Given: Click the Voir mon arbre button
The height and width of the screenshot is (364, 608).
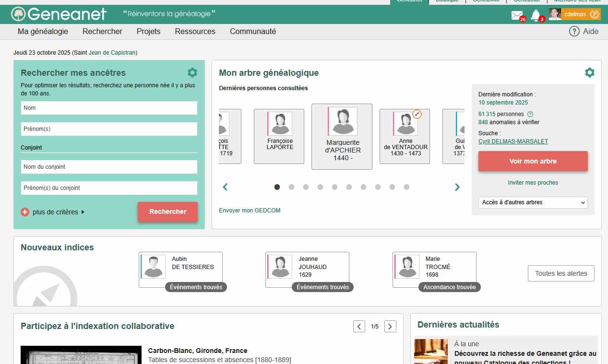Looking at the screenshot, I should click(533, 161).
